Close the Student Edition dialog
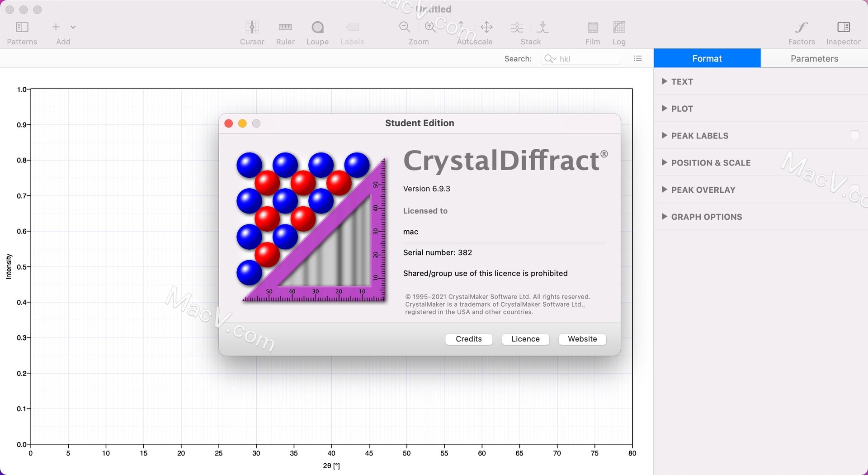The width and height of the screenshot is (868, 475). coord(229,123)
